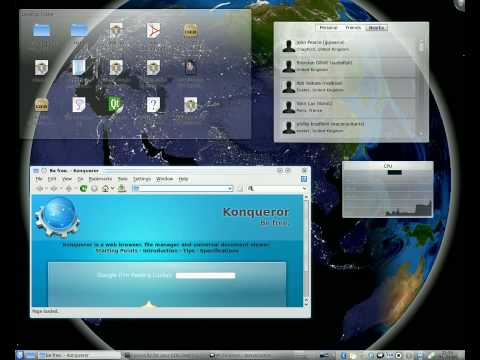Select the second contact listed as United Kingdom
Viewport: 480px width, 360px height.
[x=348, y=66]
